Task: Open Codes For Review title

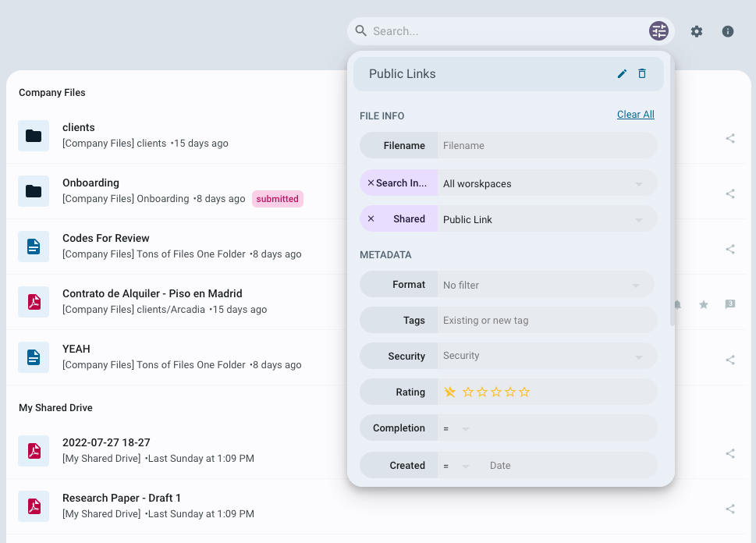Action: coord(105,238)
